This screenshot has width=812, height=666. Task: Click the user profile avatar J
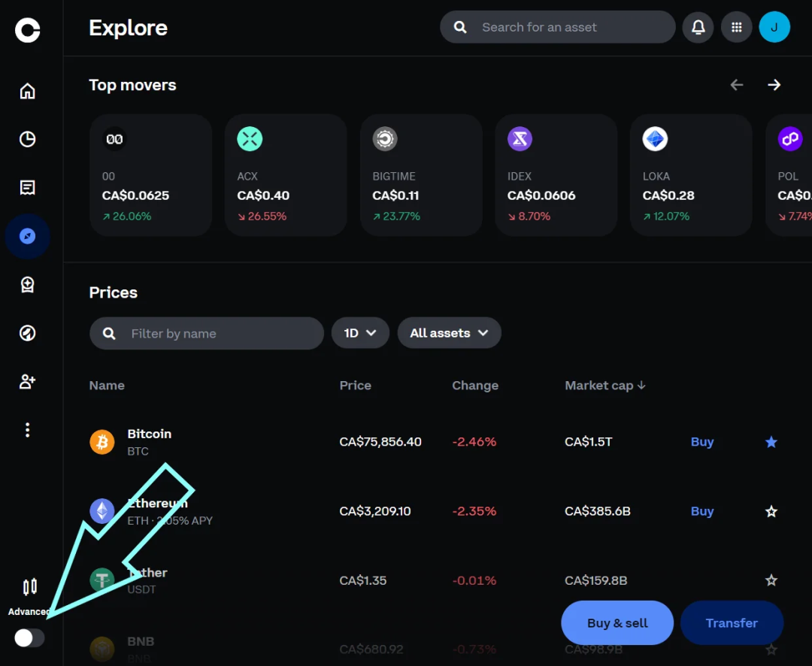coord(774,28)
